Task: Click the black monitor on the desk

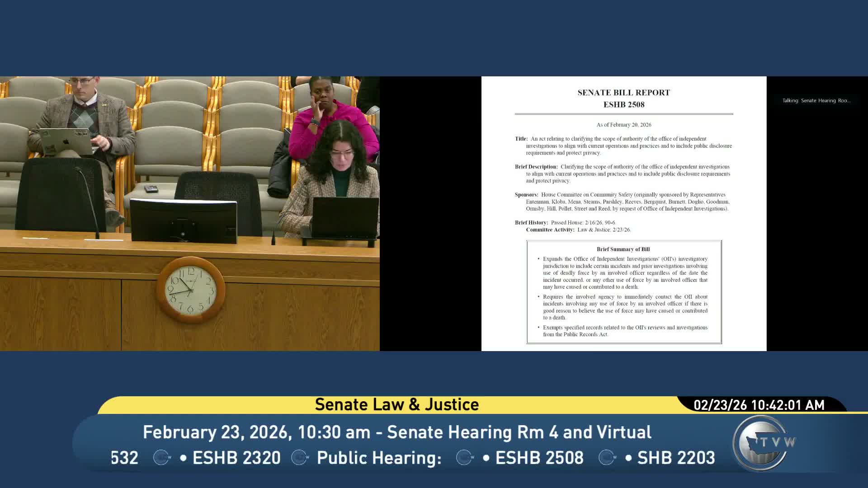Action: (184, 221)
